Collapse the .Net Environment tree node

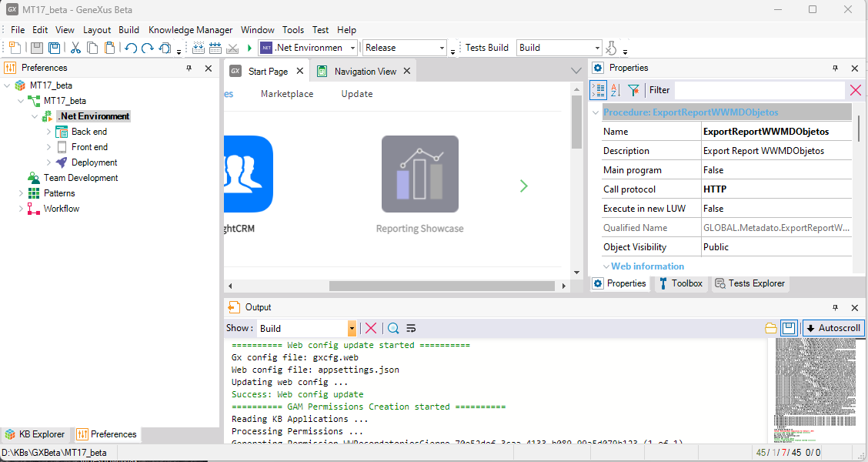click(35, 116)
